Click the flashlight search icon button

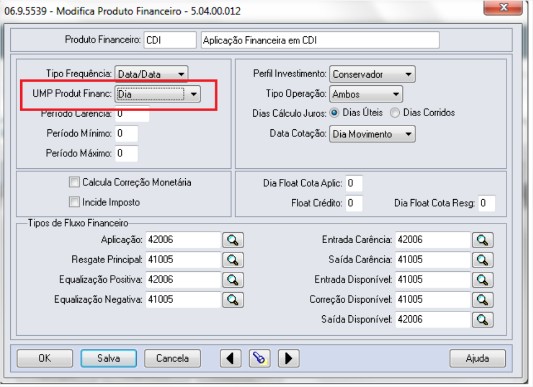[x=260, y=358]
